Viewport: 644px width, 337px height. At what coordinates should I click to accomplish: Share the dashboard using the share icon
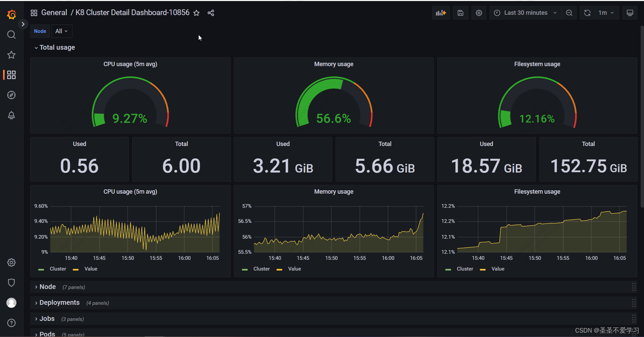211,13
